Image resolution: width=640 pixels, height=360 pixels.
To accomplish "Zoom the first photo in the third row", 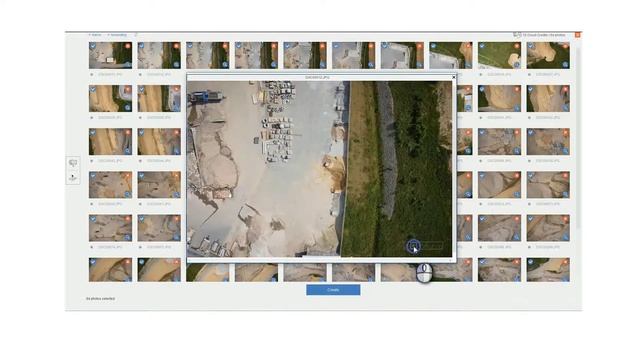I will click(128, 151).
